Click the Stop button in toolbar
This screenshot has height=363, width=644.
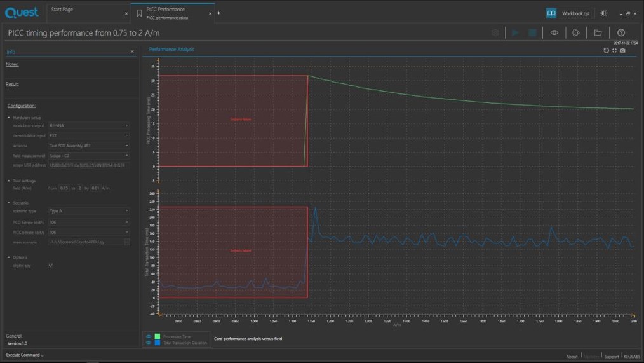coord(533,32)
